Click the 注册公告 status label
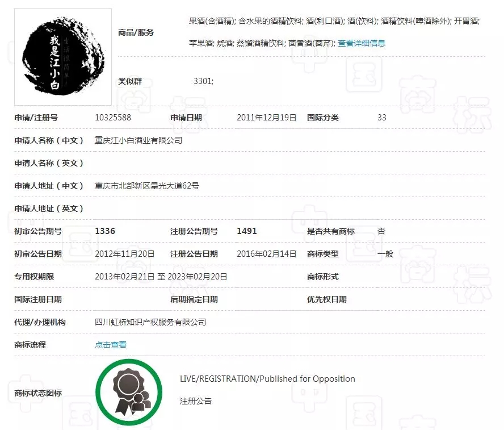 197,401
